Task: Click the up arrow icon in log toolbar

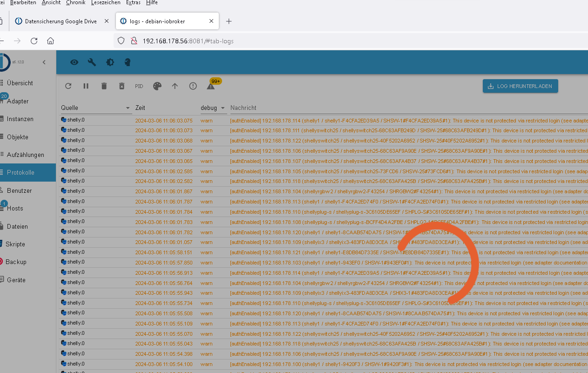Action: pos(175,86)
